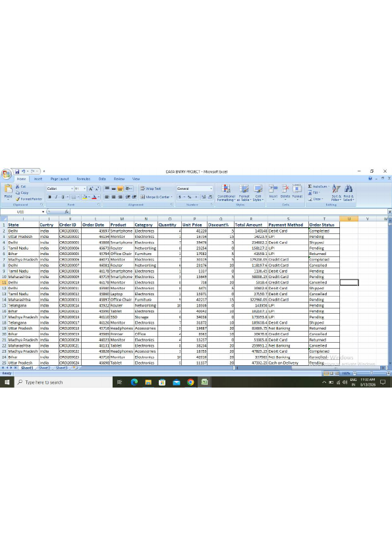Open the font size 11 dropdown
The image size is (392, 555).
pyautogui.click(x=84, y=189)
